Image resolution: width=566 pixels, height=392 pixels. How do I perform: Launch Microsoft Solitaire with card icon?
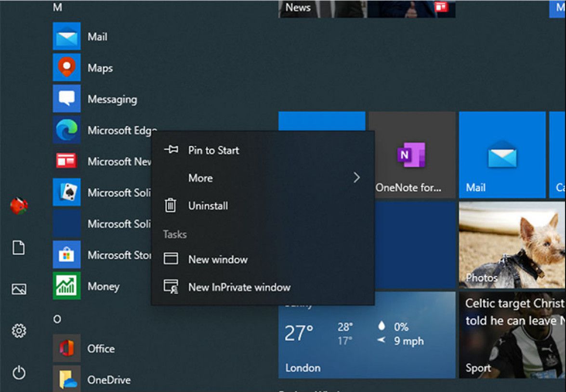(66, 192)
